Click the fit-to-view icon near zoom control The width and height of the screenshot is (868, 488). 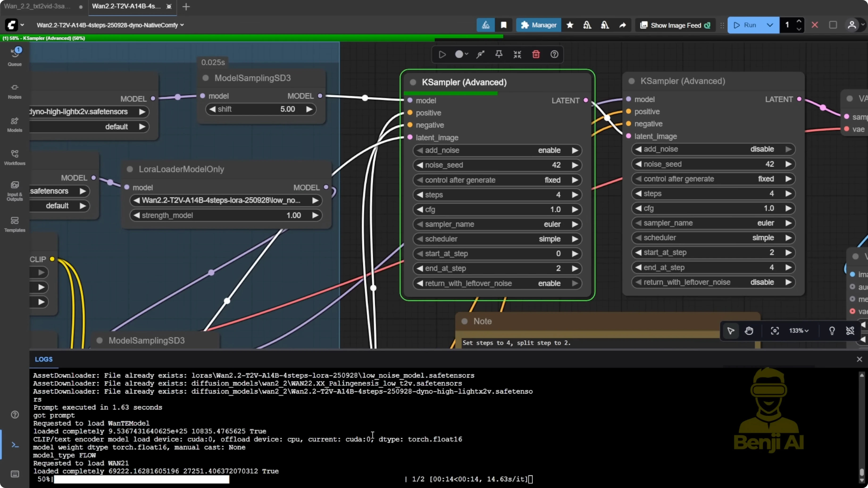click(775, 331)
